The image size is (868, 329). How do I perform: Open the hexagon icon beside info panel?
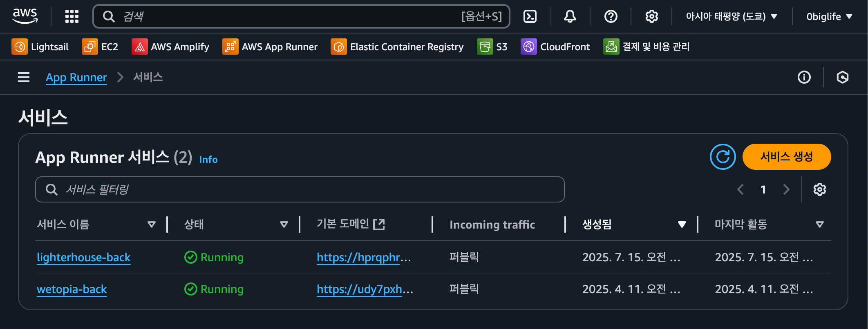pos(843,77)
